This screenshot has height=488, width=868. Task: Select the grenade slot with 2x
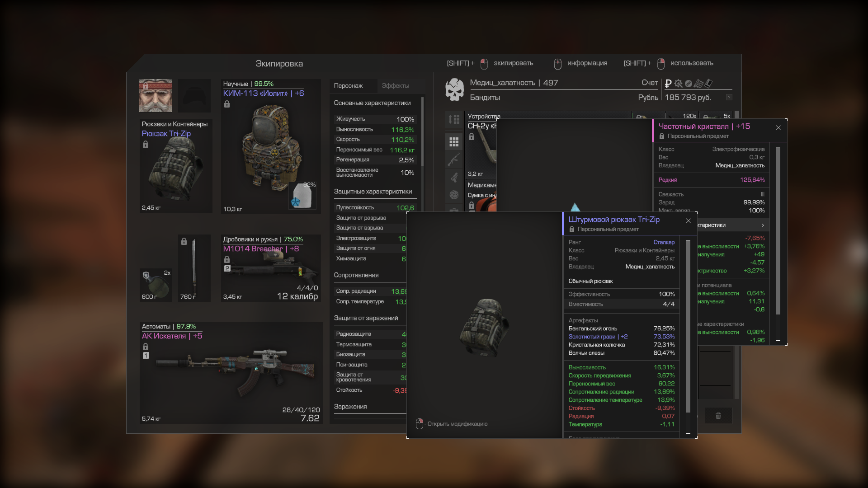pyautogui.click(x=156, y=285)
